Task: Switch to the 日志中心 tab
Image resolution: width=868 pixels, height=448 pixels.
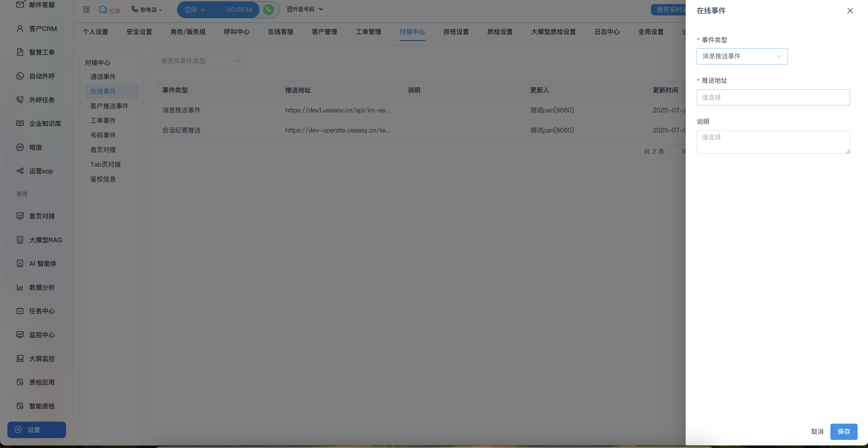Action: pos(607,32)
